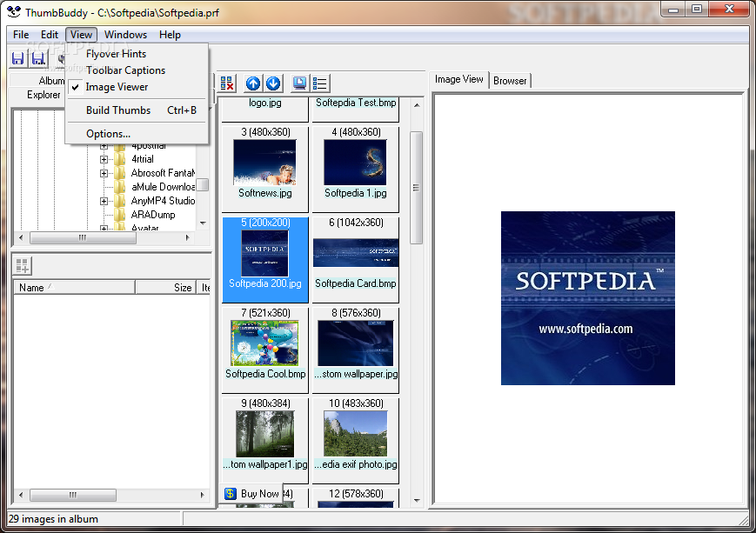Click the '29 images in album' status text
Image resolution: width=756 pixels, height=533 pixels.
click(x=54, y=519)
